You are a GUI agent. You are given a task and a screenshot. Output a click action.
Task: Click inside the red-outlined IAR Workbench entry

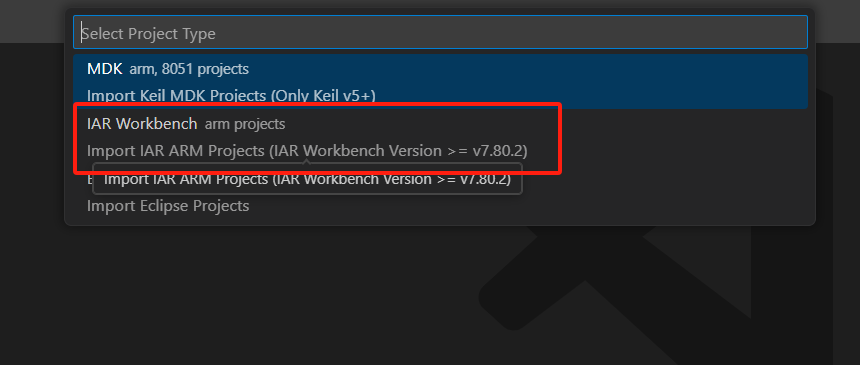[x=318, y=138]
